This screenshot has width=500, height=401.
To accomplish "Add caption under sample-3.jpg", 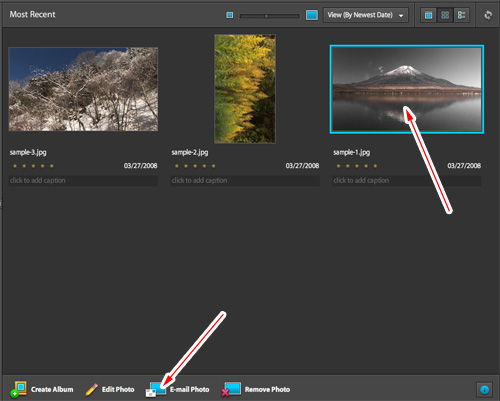I will coord(83,180).
